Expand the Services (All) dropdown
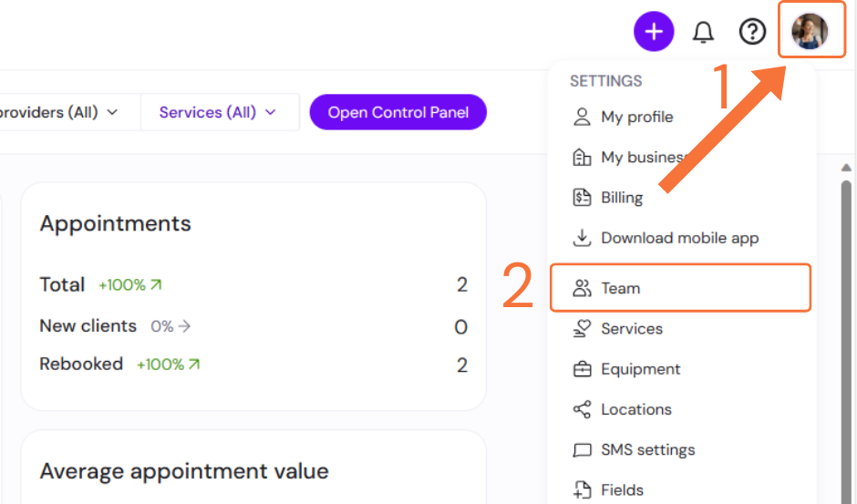Screen dimensions: 857x504 [218, 112]
